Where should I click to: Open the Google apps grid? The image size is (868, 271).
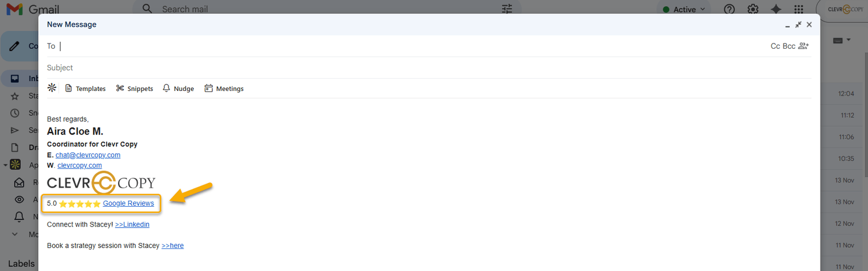799,9
